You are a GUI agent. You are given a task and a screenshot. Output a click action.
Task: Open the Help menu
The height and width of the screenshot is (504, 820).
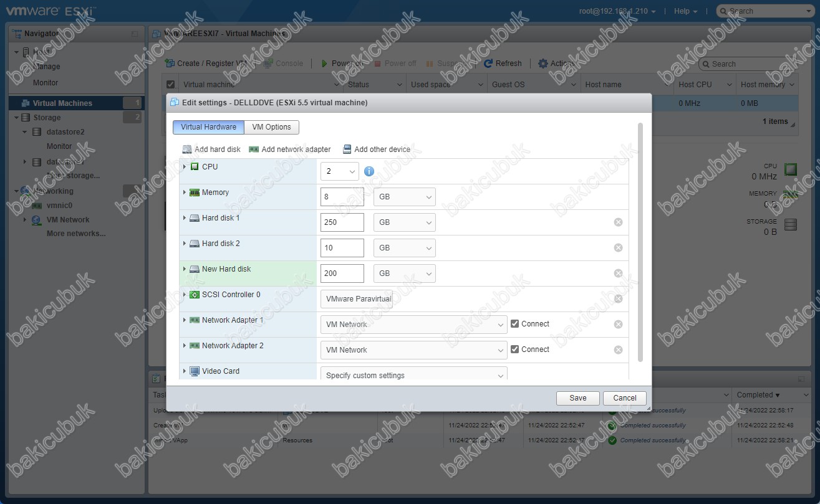686,11
